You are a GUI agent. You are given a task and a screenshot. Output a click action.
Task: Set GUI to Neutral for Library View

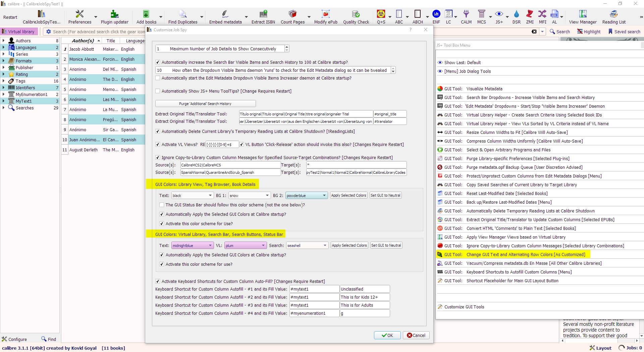pyautogui.click(x=385, y=195)
